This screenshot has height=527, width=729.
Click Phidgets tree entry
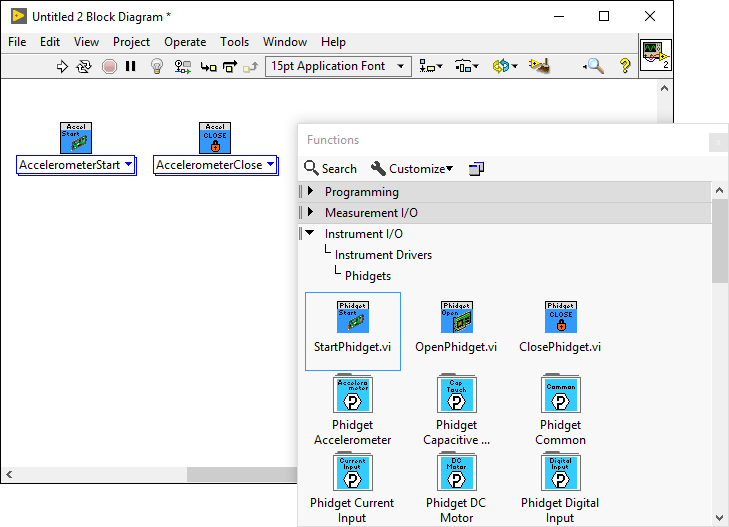(x=368, y=276)
